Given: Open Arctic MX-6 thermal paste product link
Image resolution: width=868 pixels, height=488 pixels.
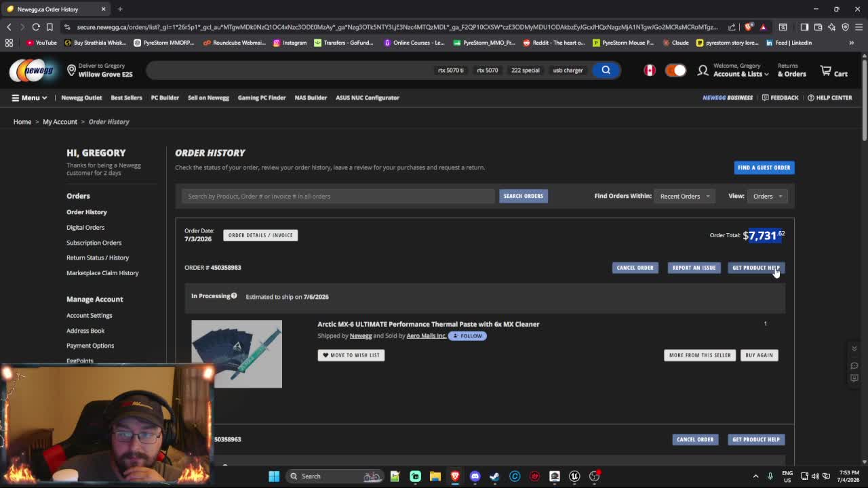Looking at the screenshot, I should point(428,324).
